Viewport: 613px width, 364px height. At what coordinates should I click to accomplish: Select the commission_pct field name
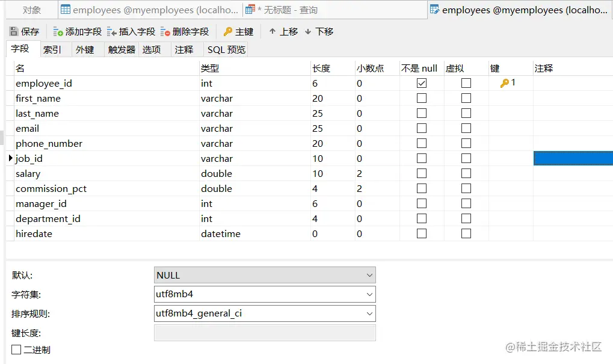pyautogui.click(x=51, y=189)
